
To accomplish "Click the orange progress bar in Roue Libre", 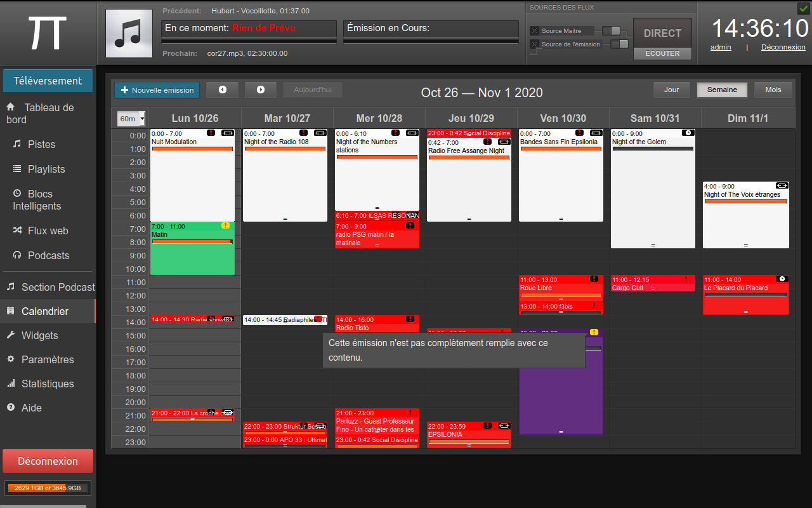I will (561, 295).
